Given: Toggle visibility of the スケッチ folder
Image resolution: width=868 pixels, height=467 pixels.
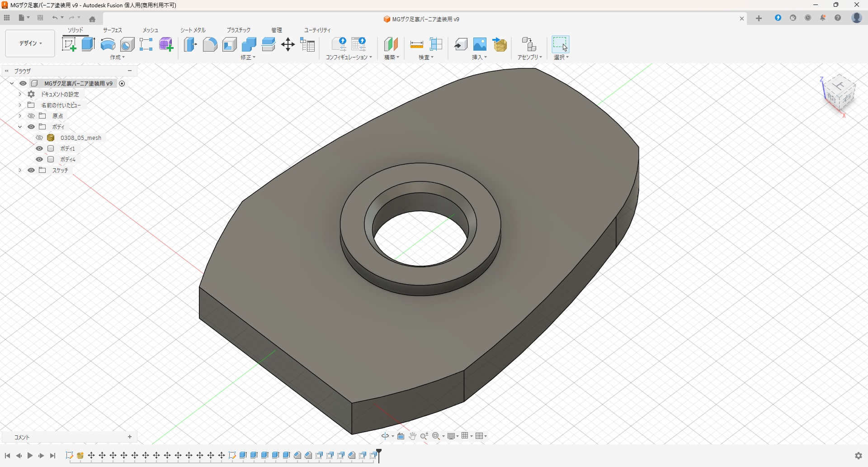Looking at the screenshot, I should (31, 170).
